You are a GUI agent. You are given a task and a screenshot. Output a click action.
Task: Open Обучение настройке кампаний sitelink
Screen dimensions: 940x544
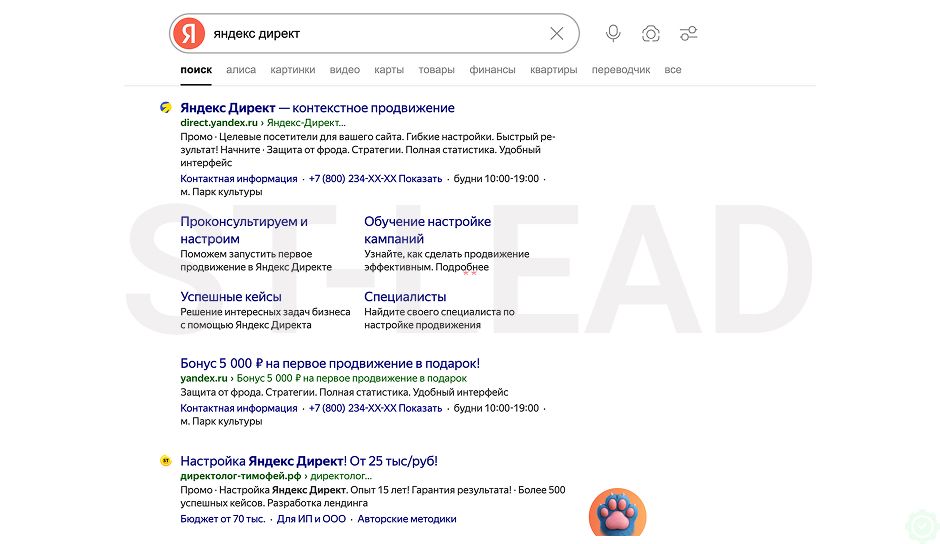(x=427, y=230)
